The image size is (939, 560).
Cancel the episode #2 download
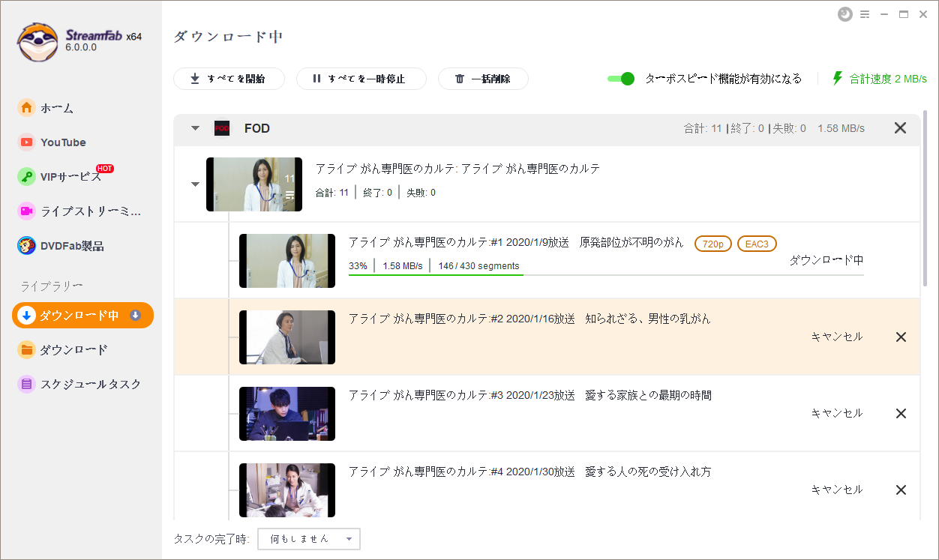coord(837,337)
